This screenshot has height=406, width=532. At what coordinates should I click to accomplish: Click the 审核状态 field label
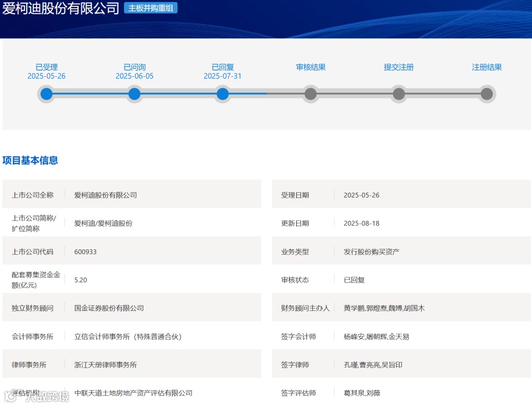pos(295,280)
